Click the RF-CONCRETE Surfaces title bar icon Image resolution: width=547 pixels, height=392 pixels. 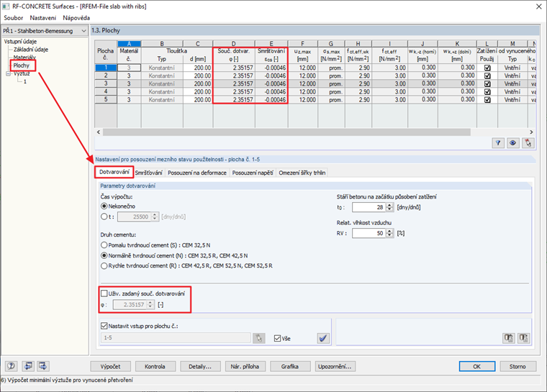(6, 6)
